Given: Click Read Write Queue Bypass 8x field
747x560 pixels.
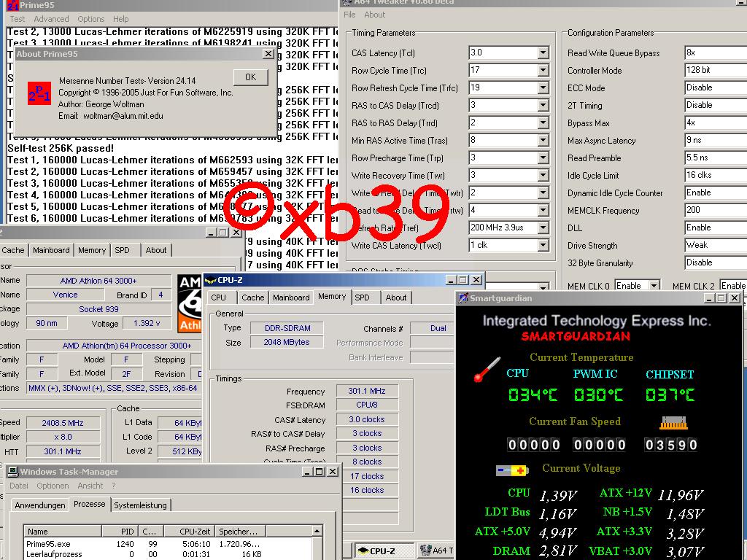Looking at the screenshot, I should point(716,52).
